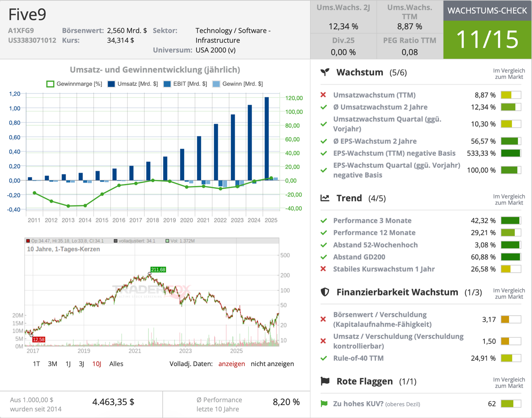Click the PEG Ratio TTM tile

coord(410,46)
